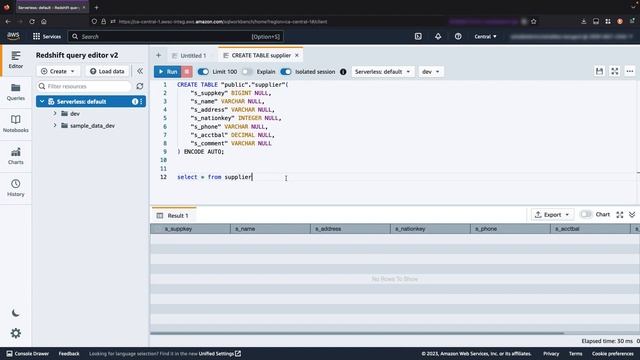Collapse the resource panel with double chevron
Viewport: 640px width, 360px height.
(140, 71)
